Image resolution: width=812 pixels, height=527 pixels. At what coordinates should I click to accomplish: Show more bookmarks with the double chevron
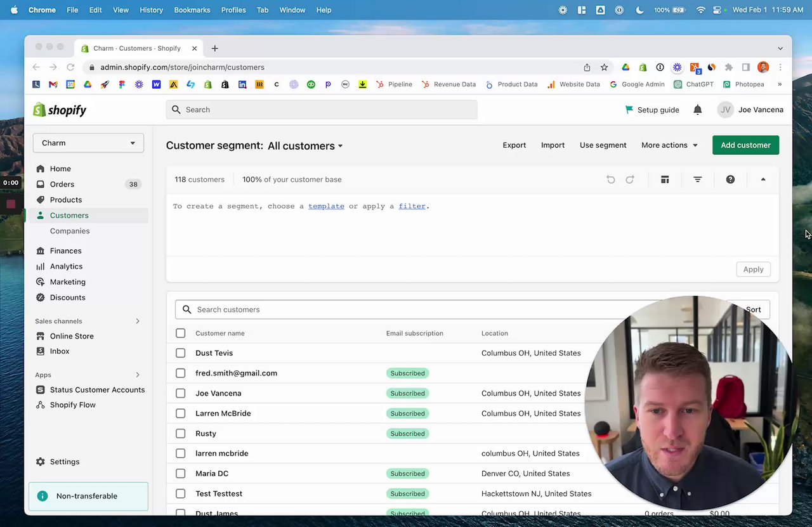click(x=780, y=84)
